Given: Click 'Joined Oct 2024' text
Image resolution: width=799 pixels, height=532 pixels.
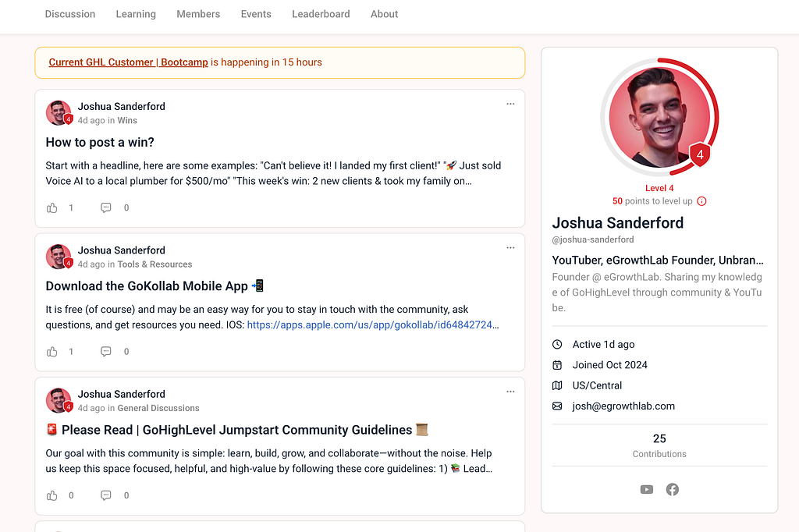Looking at the screenshot, I should [610, 365].
